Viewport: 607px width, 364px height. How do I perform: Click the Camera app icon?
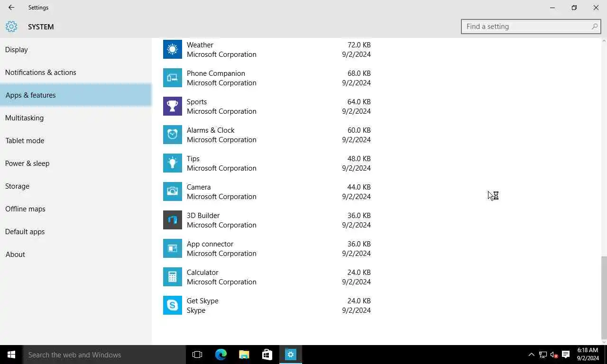tap(173, 191)
